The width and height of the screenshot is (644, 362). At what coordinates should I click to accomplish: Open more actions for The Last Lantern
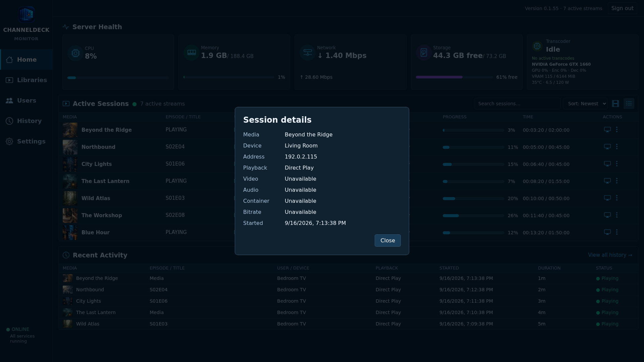pos(617,181)
